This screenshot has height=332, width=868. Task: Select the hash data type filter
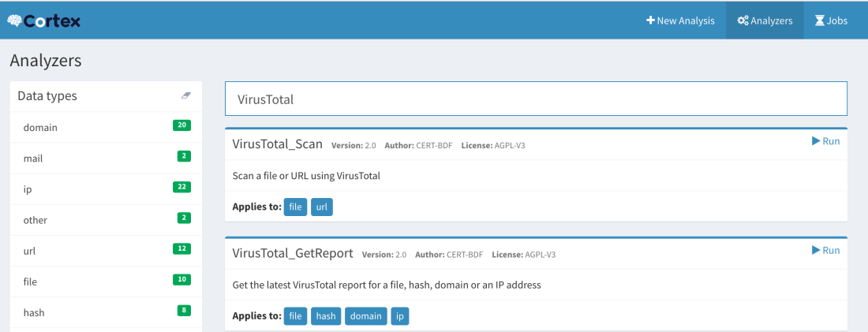click(x=34, y=312)
